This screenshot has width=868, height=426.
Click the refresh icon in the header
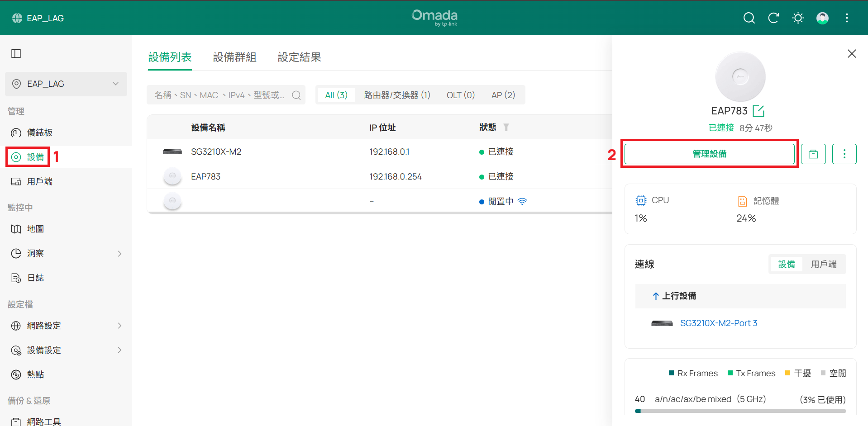[773, 18]
